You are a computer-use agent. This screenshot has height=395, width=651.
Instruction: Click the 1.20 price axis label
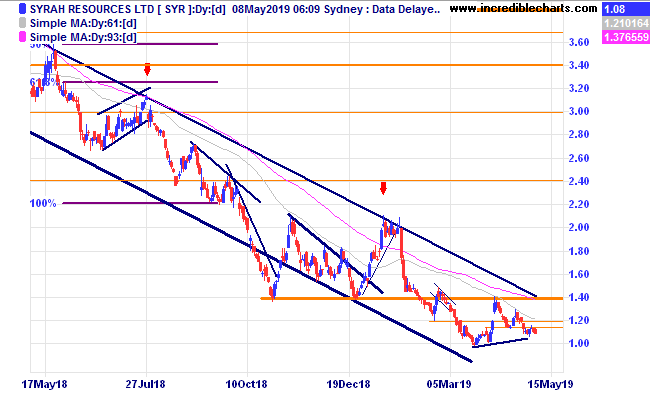click(x=578, y=320)
